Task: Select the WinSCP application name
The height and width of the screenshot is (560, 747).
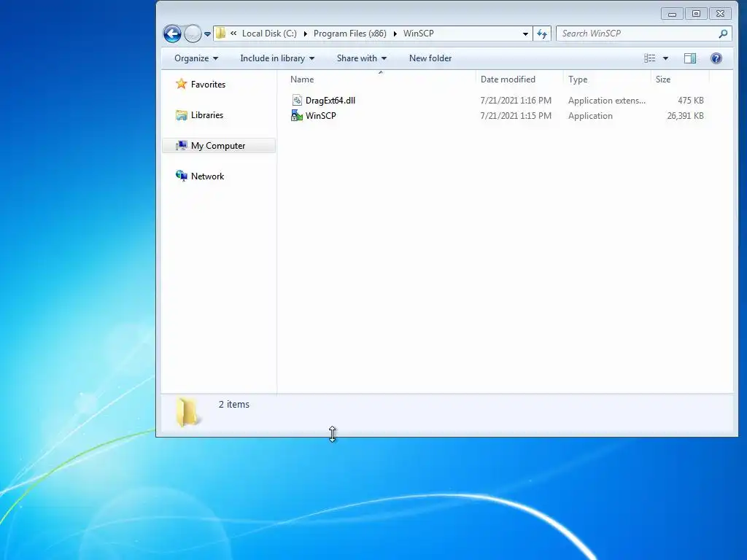Action: 321,116
